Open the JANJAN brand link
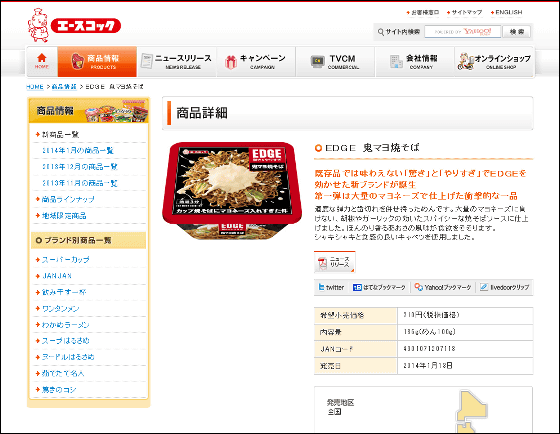Image resolution: width=560 pixels, height=434 pixels. (57, 276)
